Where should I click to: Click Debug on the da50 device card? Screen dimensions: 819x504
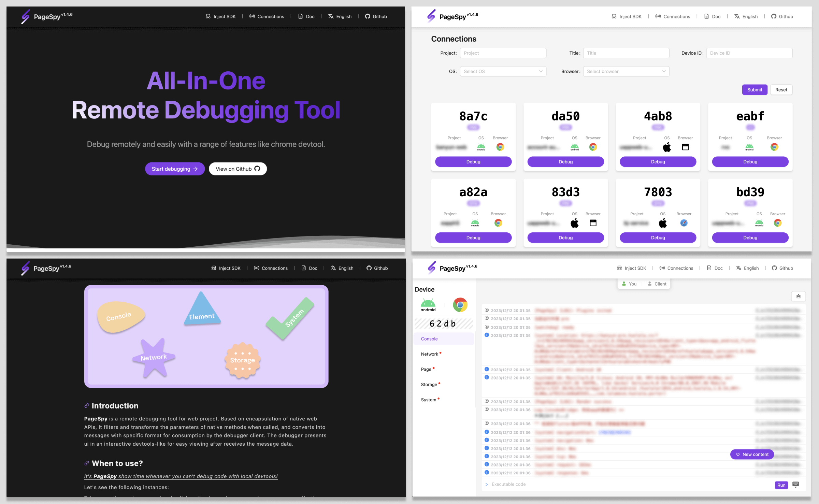(x=565, y=162)
